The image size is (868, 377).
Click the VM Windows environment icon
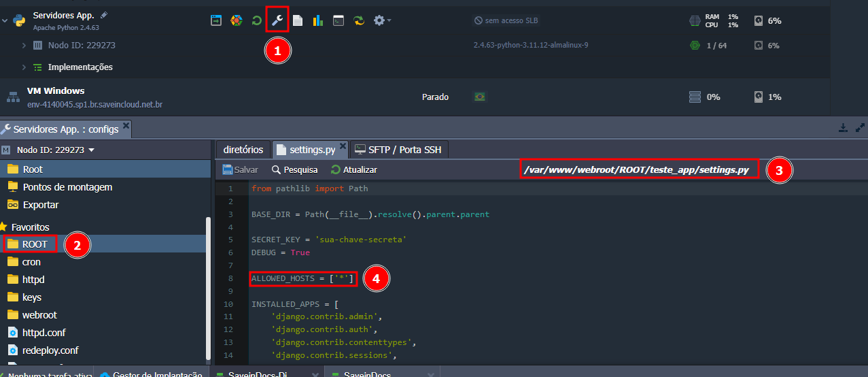(13, 97)
